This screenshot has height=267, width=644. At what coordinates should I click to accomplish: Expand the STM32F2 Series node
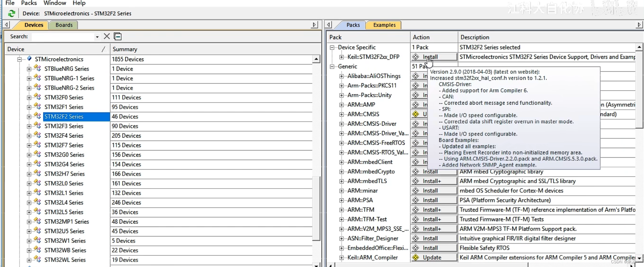29,117
